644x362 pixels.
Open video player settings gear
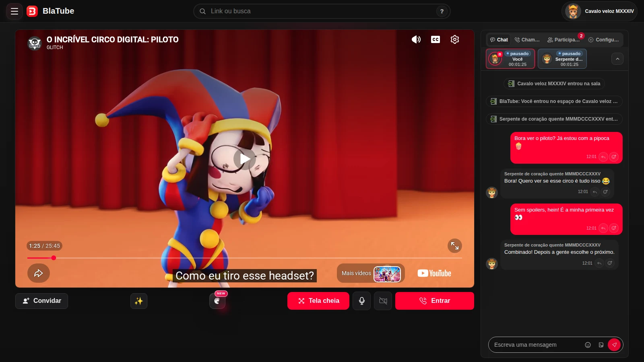click(455, 39)
